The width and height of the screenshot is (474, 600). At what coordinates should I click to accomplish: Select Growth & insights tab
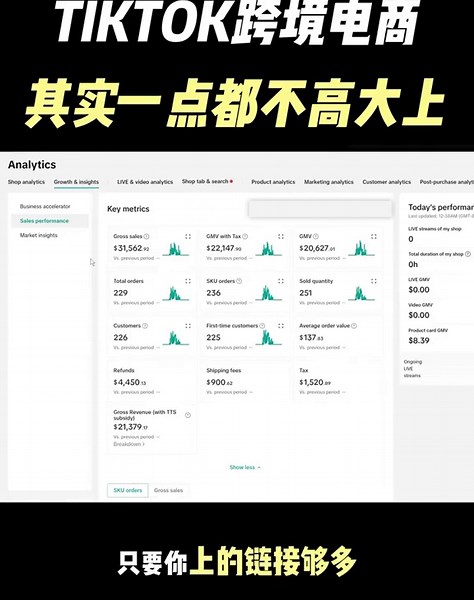tap(76, 182)
